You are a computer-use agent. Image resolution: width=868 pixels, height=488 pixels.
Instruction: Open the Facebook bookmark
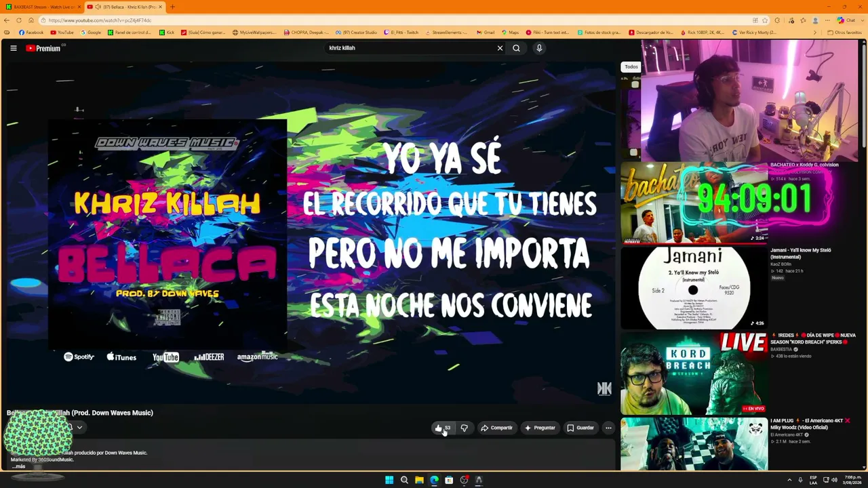pyautogui.click(x=31, y=33)
